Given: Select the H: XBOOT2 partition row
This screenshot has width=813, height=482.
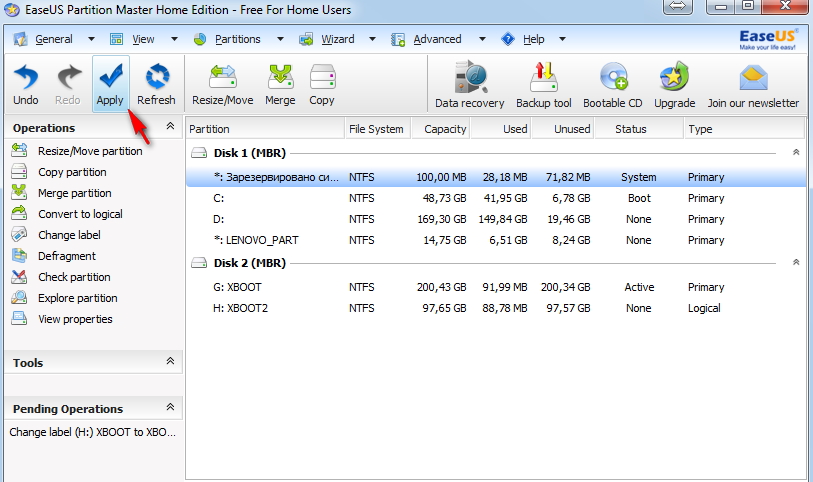Looking at the screenshot, I should pos(496,308).
